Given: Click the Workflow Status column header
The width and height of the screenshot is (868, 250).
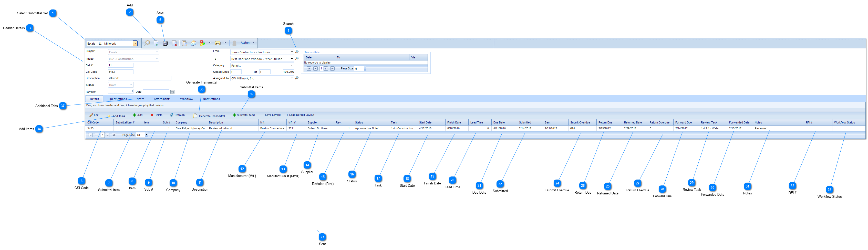Looking at the screenshot, I should (x=849, y=123).
